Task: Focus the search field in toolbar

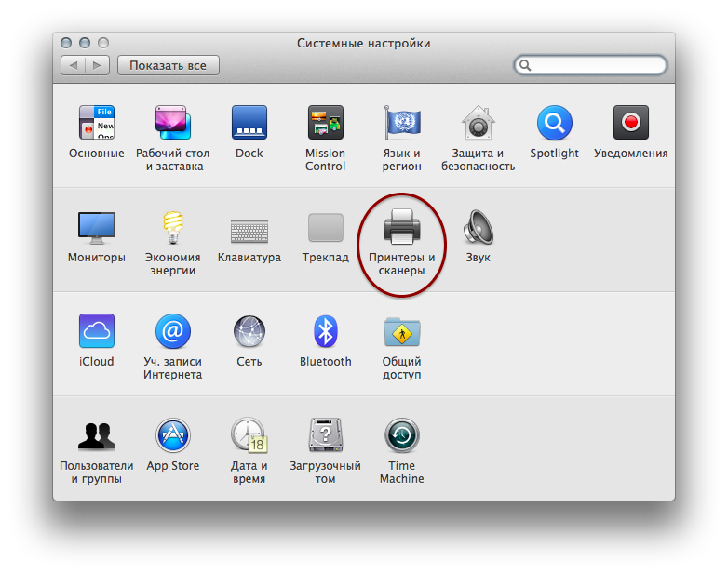Action: [x=590, y=65]
